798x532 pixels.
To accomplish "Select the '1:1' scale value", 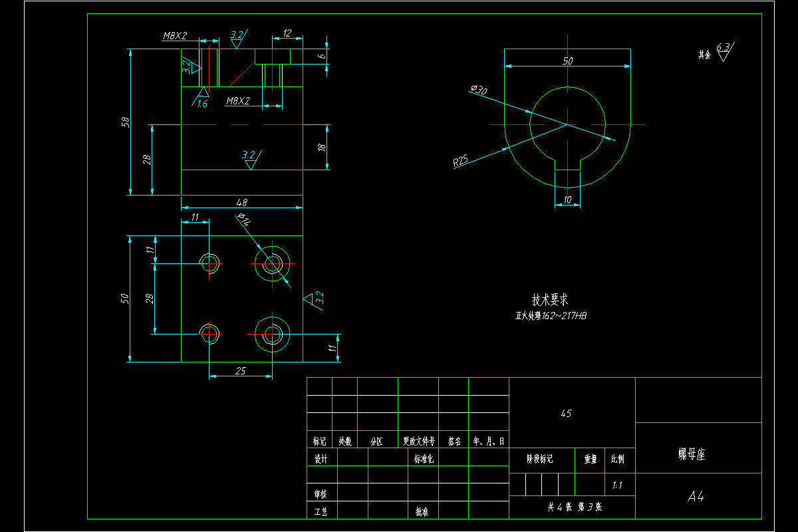I will point(617,485).
